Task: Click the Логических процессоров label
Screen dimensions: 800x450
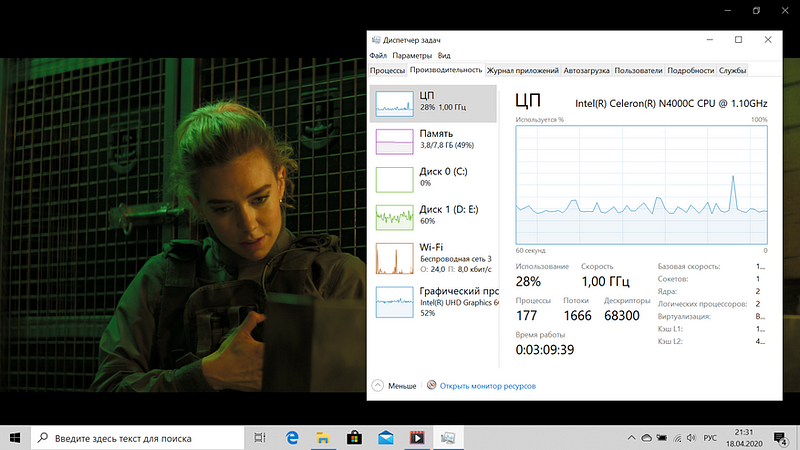Action: pyautogui.click(x=702, y=304)
